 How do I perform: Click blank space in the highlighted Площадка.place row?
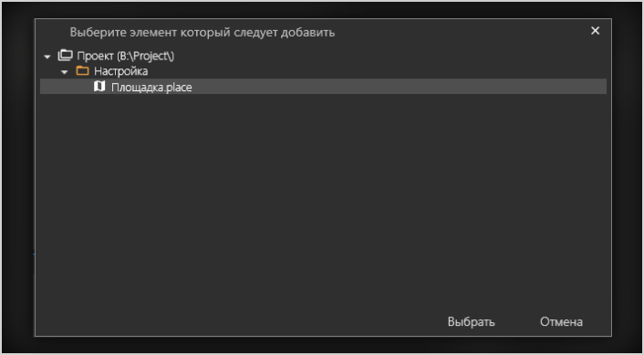(399, 87)
